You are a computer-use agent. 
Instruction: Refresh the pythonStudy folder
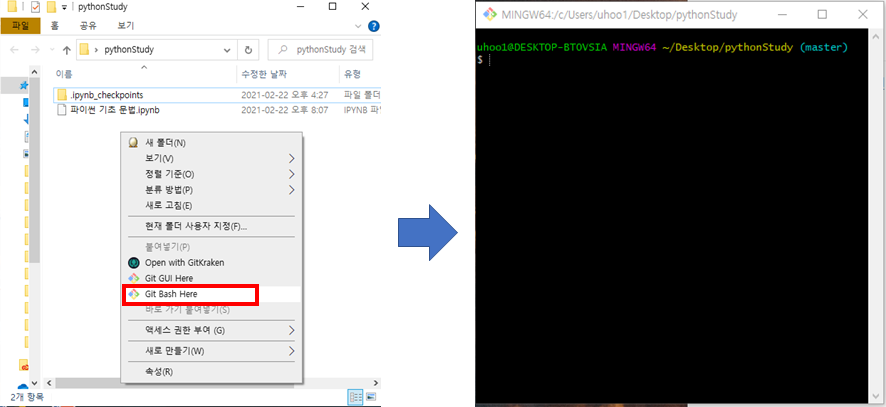click(248, 50)
